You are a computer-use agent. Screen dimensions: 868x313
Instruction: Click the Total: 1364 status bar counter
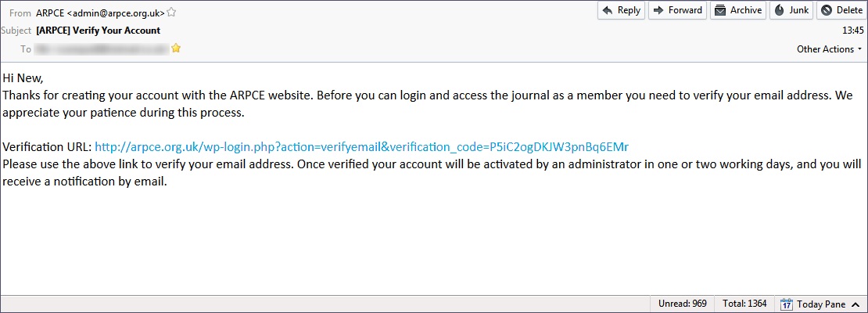click(744, 304)
